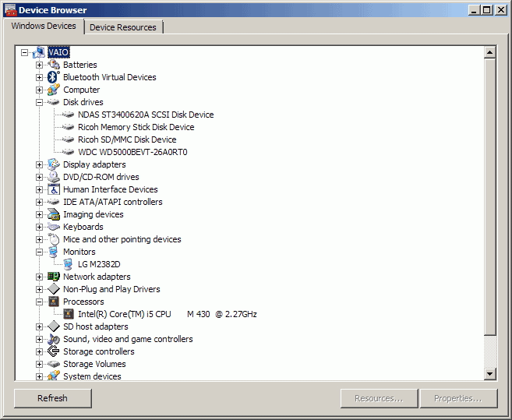Viewport: 512px width, 420px height.
Task: Expand the Keyboards node
Action: tap(39, 227)
